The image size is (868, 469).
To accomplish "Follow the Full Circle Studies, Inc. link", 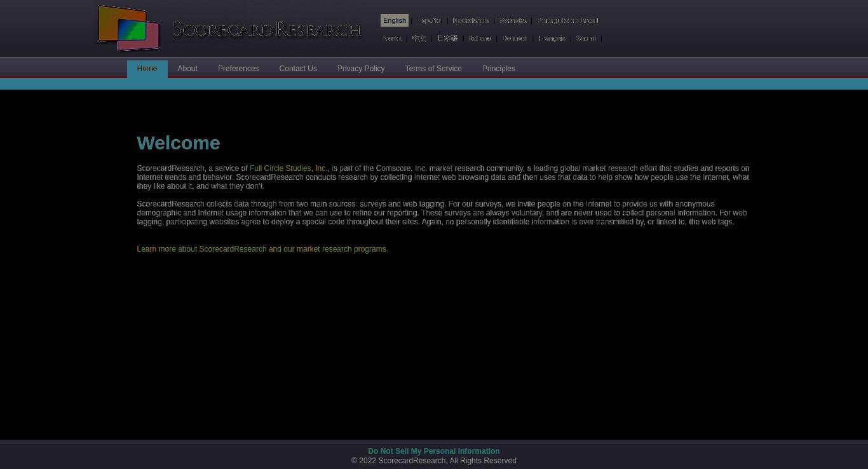I will (x=289, y=168).
